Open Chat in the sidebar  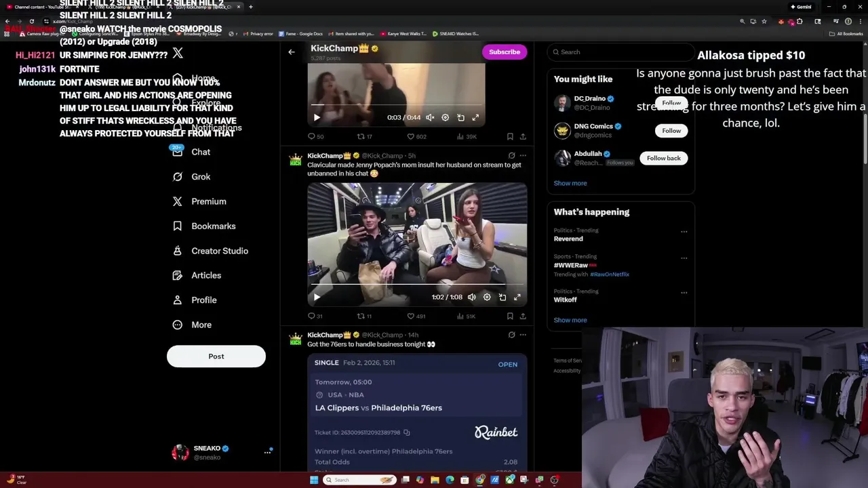192,152
